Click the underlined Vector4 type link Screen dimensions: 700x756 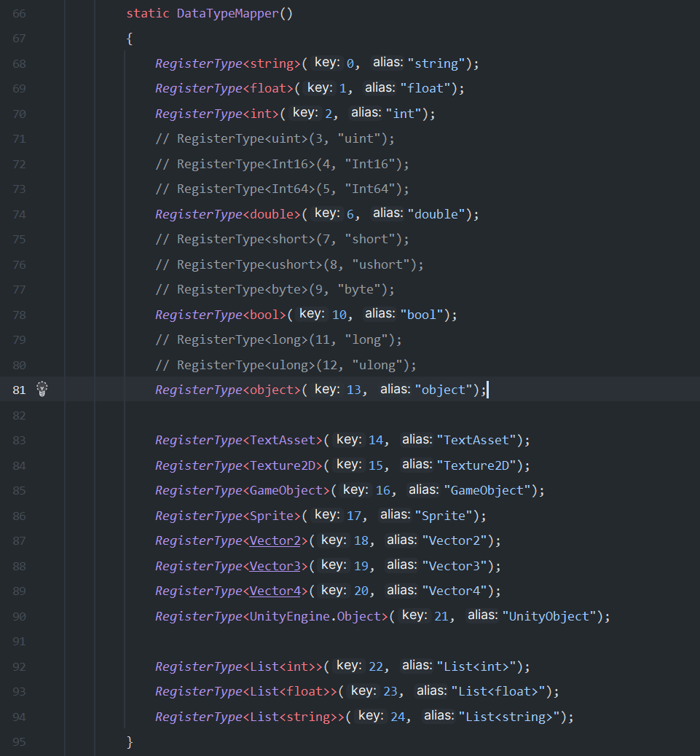click(275, 591)
